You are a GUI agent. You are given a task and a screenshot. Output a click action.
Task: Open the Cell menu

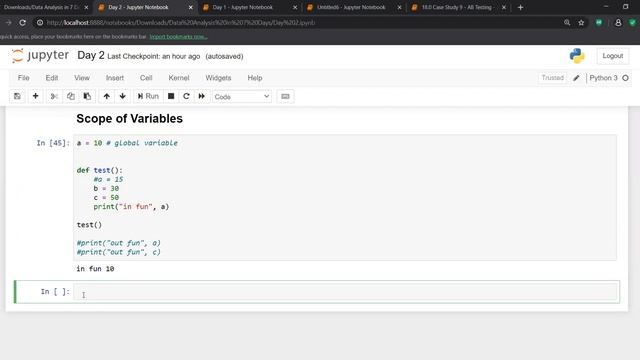point(146,78)
